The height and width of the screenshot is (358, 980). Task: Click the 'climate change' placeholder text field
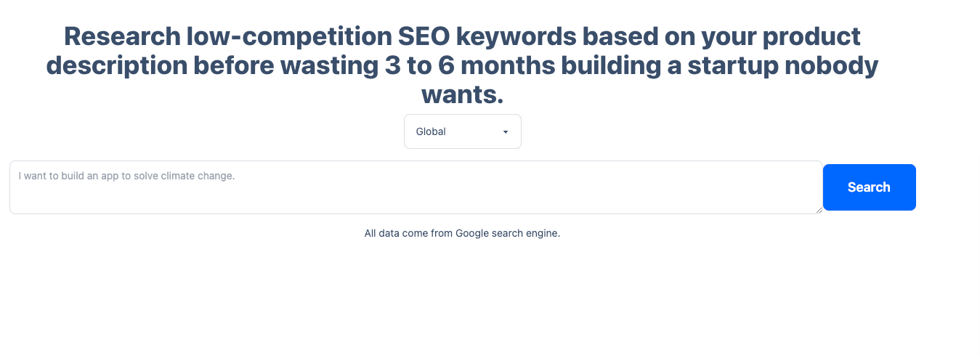click(x=416, y=187)
